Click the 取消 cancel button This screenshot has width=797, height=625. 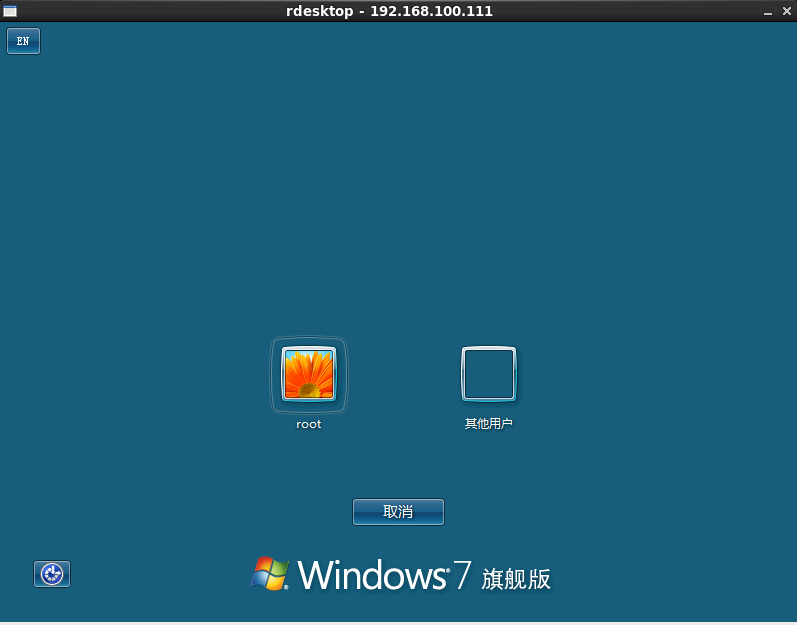coord(398,512)
